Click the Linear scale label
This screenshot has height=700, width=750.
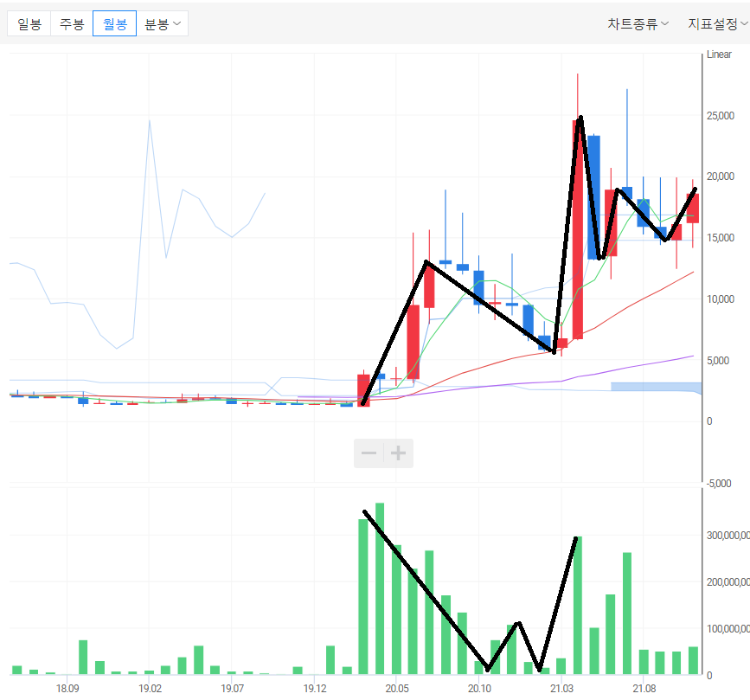(x=719, y=55)
